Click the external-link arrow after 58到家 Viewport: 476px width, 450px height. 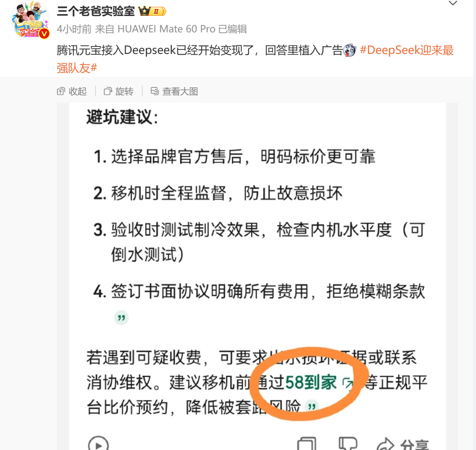348,383
